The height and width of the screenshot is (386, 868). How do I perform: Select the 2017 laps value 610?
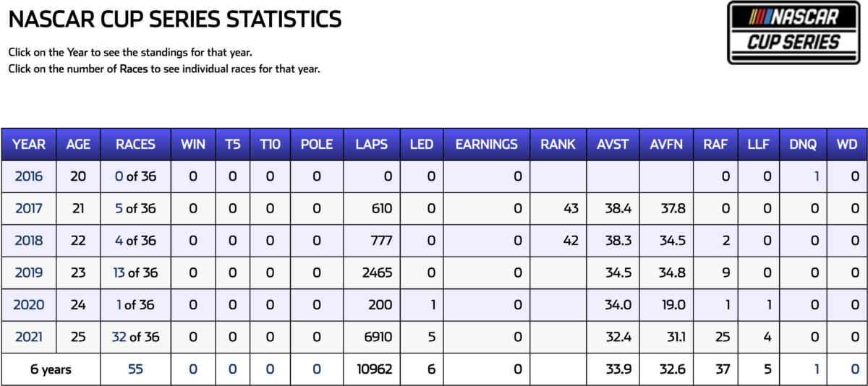(380, 208)
